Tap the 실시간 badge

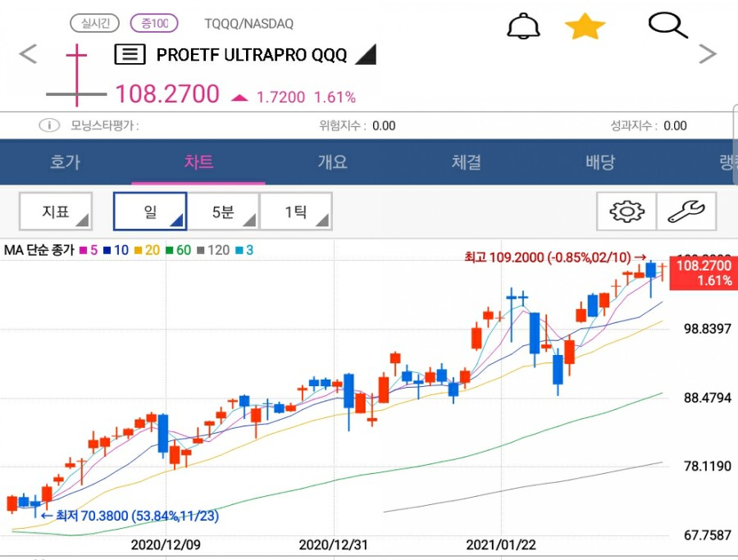click(94, 23)
